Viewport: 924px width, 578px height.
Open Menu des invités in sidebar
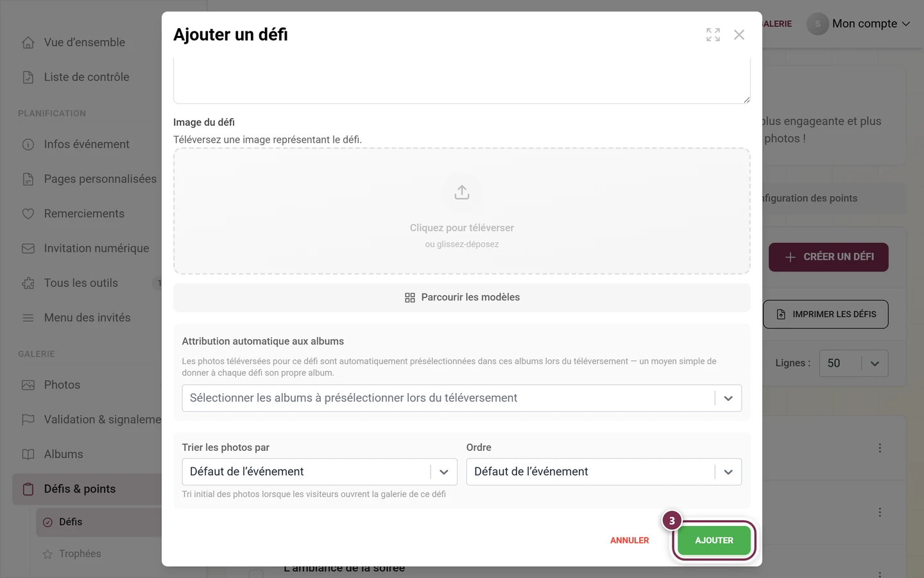click(87, 318)
